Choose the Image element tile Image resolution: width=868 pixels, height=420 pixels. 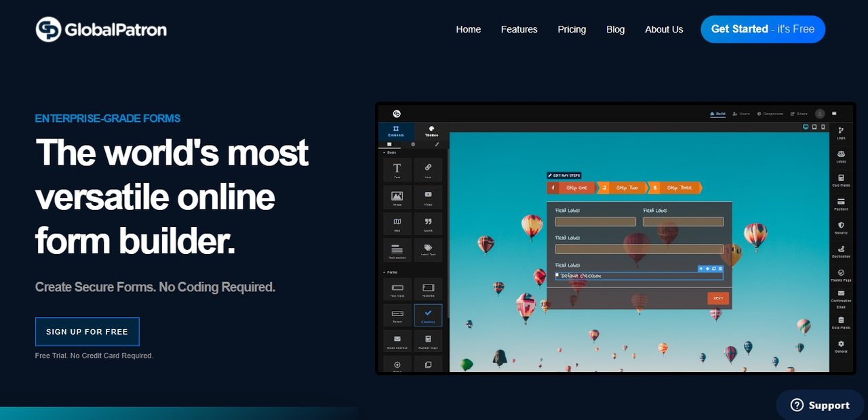tap(397, 197)
